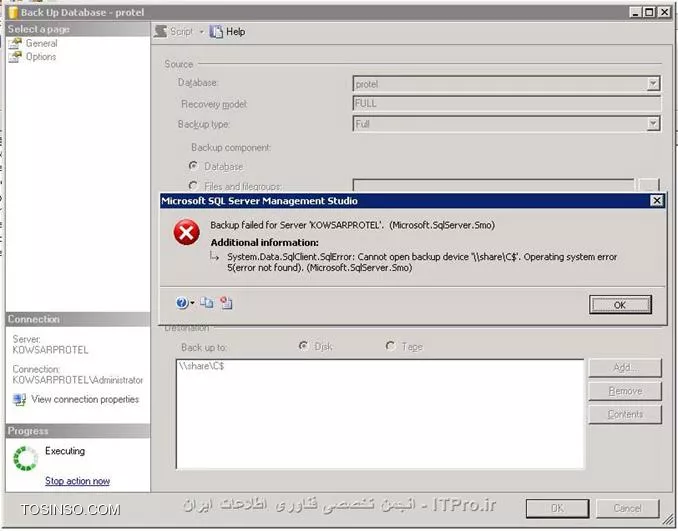Click the Backup failed for Server message
The width and height of the screenshot is (678, 531).
(352, 225)
